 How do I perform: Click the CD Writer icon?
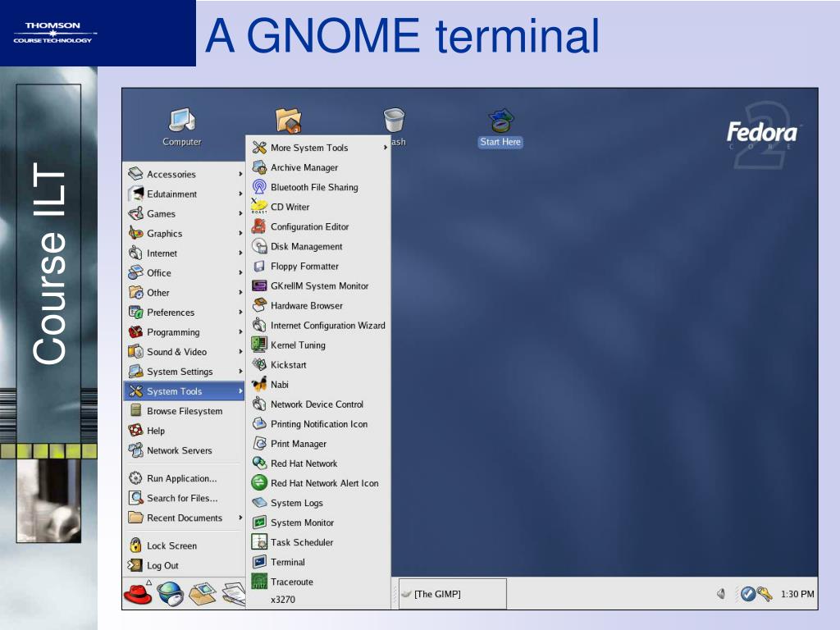point(259,207)
